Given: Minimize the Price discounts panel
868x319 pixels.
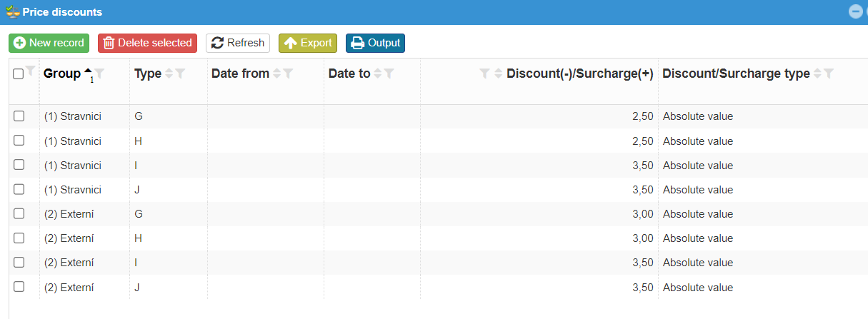Looking at the screenshot, I should (x=855, y=11).
